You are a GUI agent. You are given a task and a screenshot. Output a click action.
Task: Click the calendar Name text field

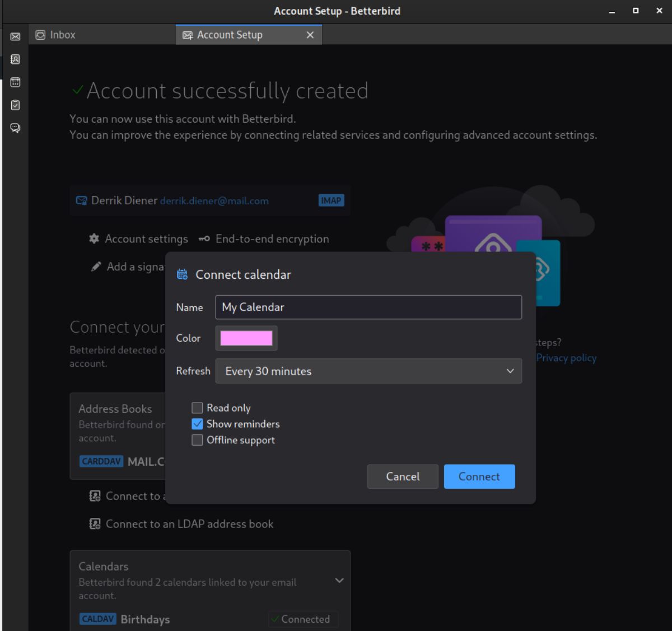point(368,307)
